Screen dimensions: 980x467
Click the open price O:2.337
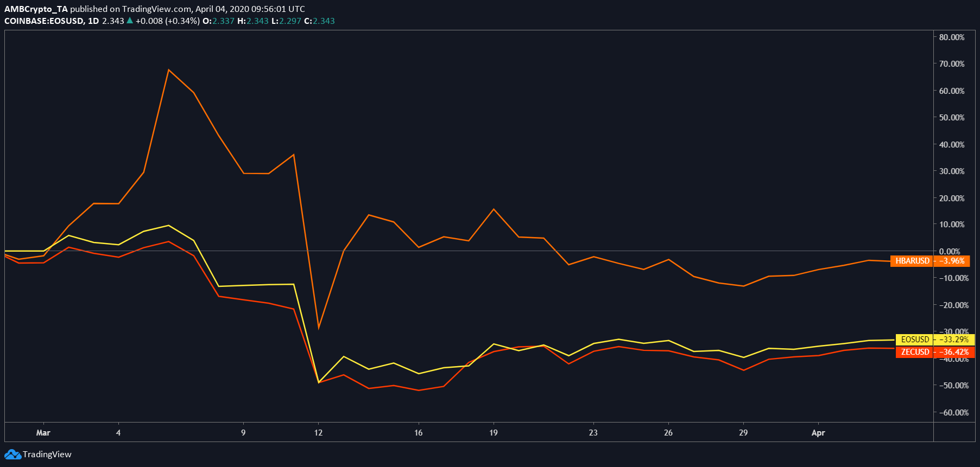(218, 21)
